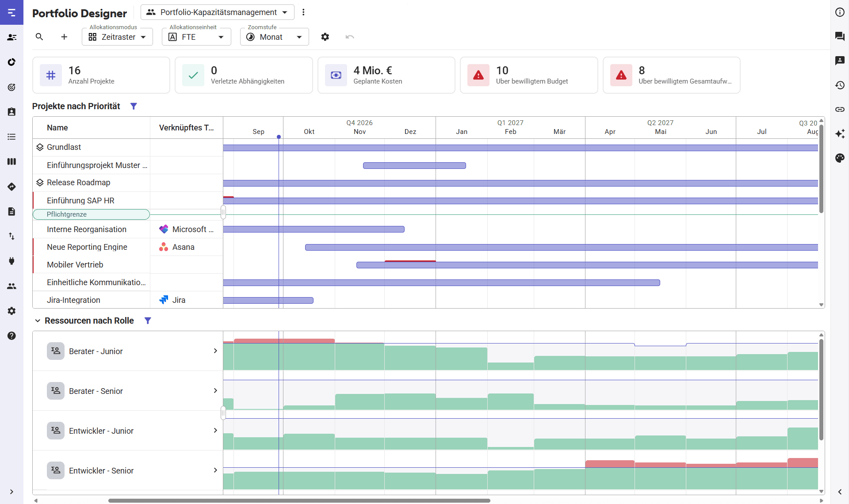Open the color palette icon

840,158
